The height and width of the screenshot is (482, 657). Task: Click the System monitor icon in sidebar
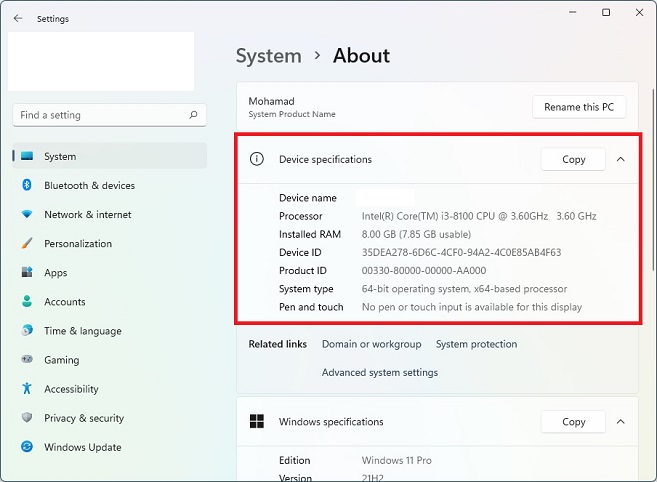click(x=27, y=156)
